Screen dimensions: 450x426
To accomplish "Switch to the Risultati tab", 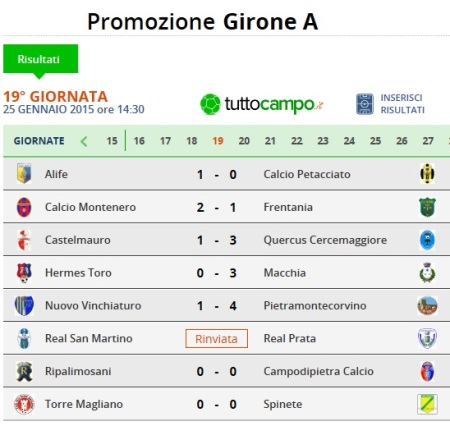I will [40, 59].
